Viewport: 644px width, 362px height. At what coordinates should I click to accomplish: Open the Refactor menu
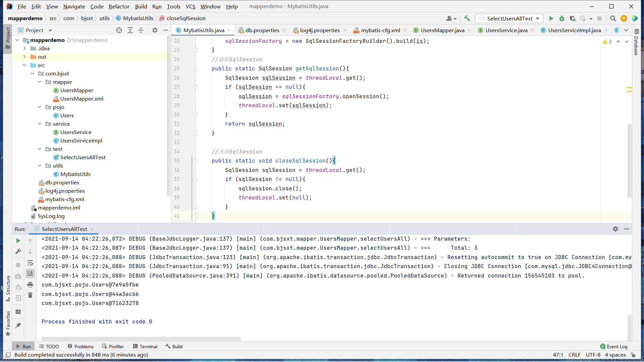pyautogui.click(x=119, y=6)
